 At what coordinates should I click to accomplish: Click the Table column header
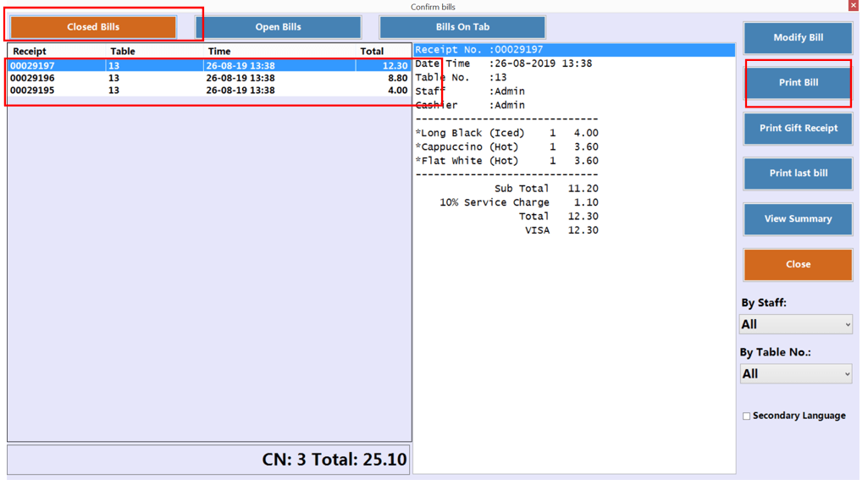click(x=123, y=52)
